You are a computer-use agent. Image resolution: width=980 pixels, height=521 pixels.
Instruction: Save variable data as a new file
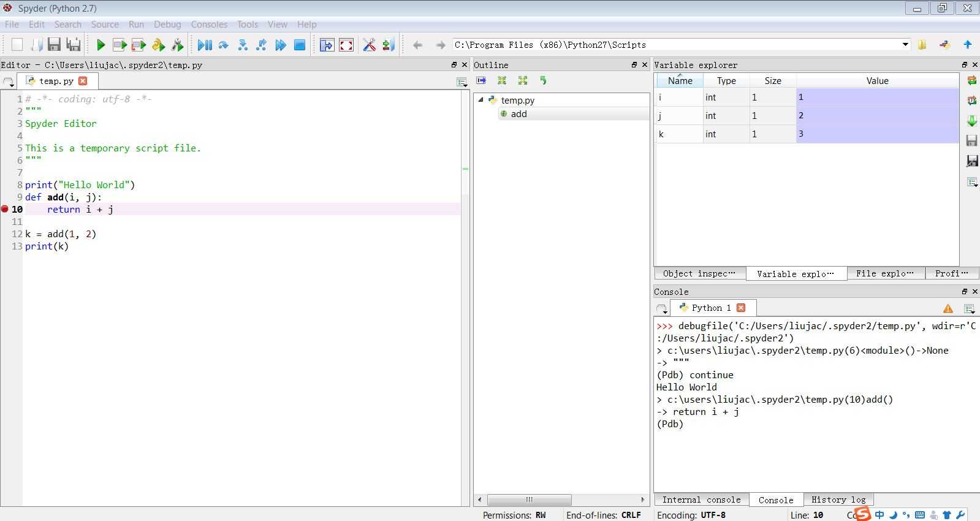tap(971, 161)
